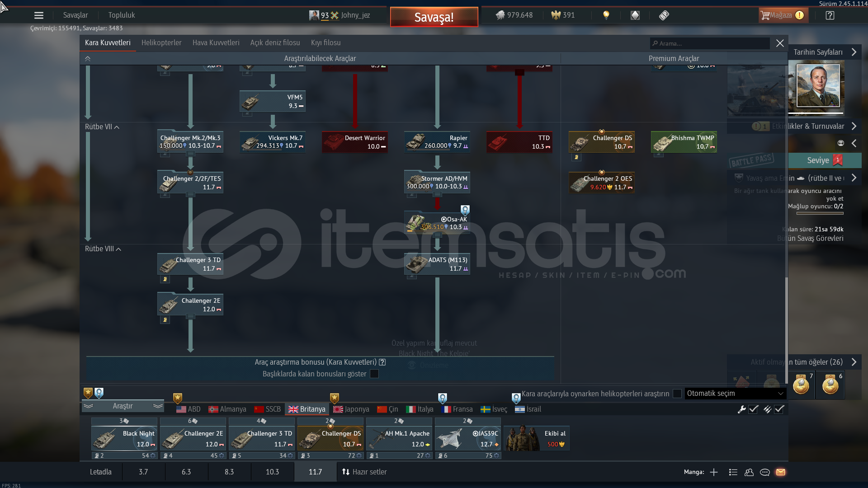The height and width of the screenshot is (488, 868).
Task: Toggle checkbox next to wrench icon
Action: pos(753,409)
